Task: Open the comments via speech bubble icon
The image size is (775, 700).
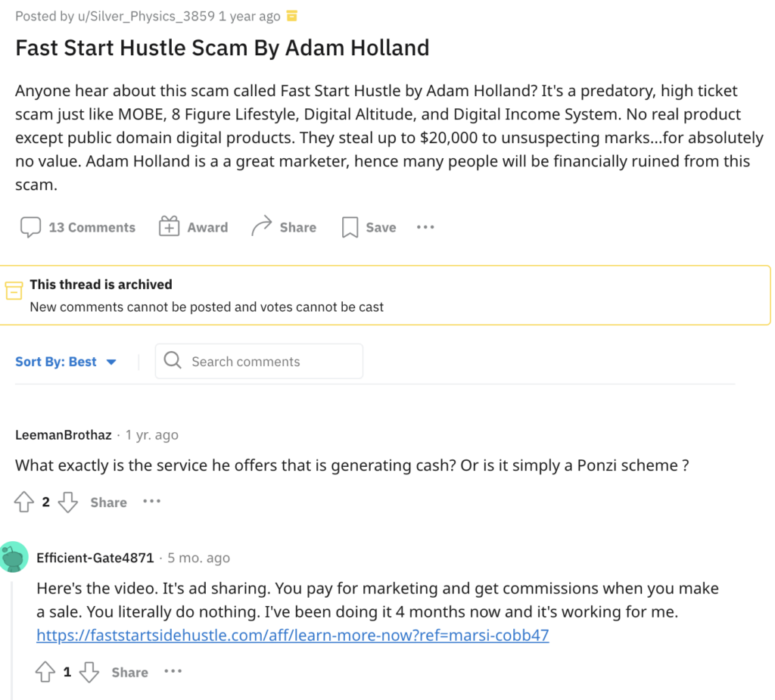Action: tap(30, 226)
